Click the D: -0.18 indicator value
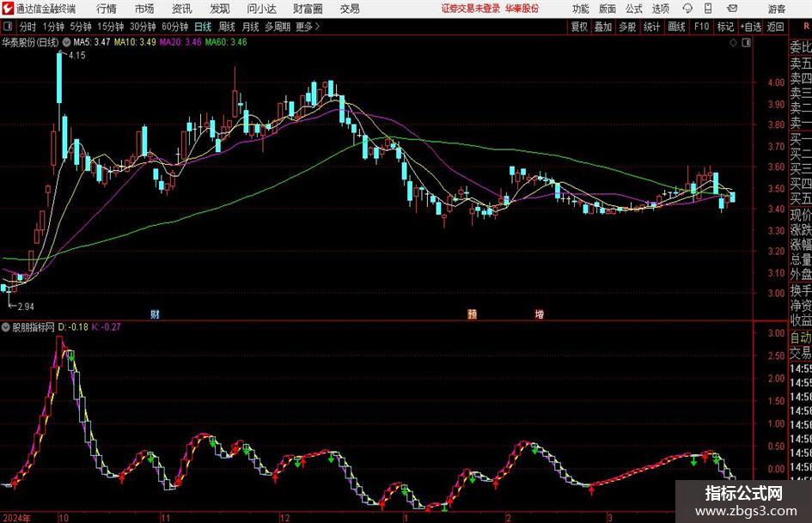Screen dimensions: 812x523 pos(73,327)
